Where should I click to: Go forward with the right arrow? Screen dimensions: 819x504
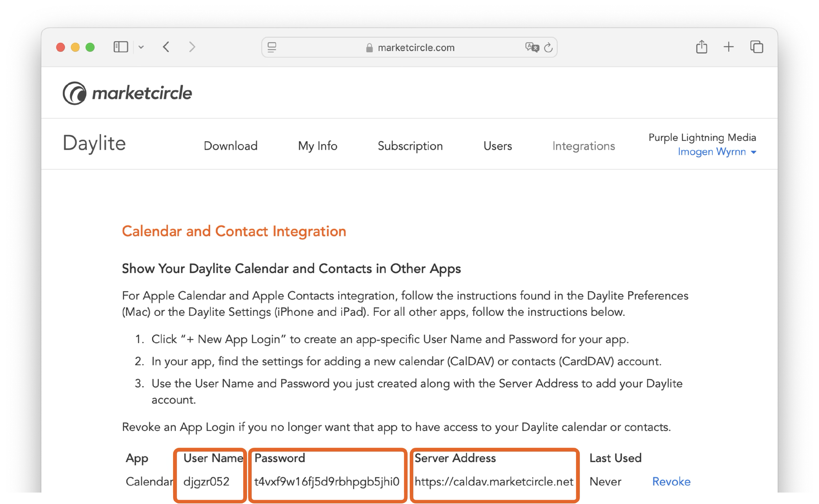[192, 47]
